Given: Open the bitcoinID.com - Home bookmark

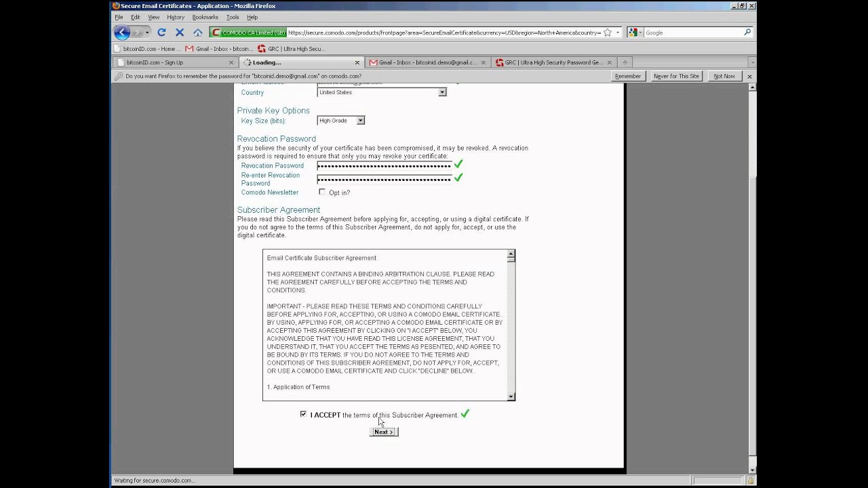Looking at the screenshot, I should coord(148,49).
